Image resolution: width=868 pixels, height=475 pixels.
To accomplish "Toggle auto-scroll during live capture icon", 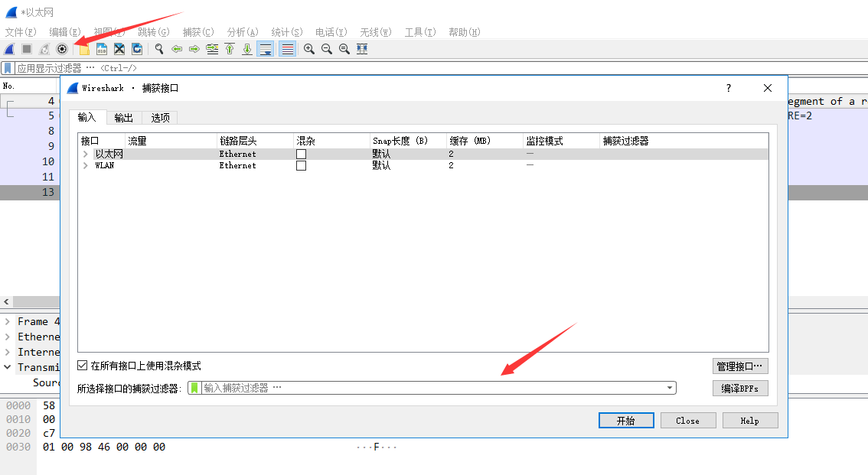I will tap(266, 49).
